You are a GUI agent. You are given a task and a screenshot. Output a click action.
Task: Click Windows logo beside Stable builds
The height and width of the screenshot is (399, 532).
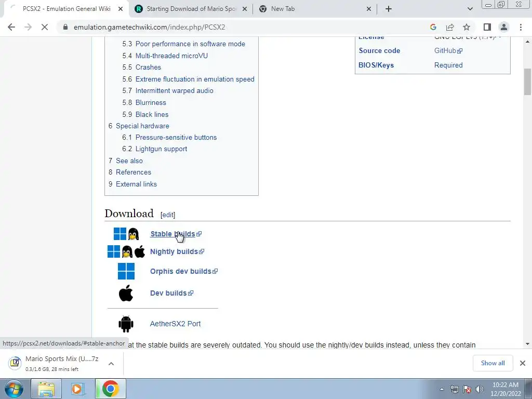coord(120,234)
